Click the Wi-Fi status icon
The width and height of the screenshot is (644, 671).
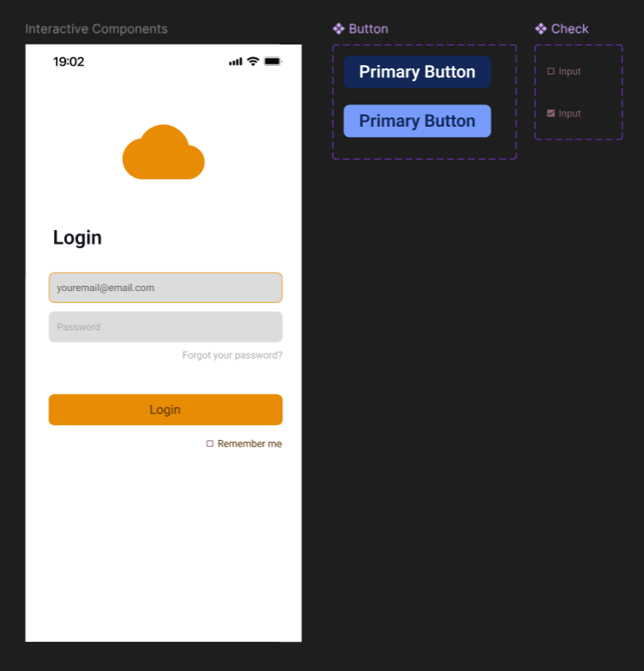(253, 62)
